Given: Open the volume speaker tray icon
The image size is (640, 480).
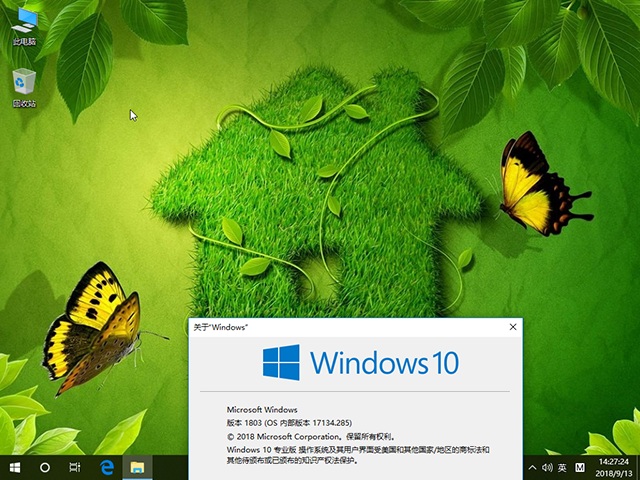Looking at the screenshot, I should pyautogui.click(x=547, y=468).
